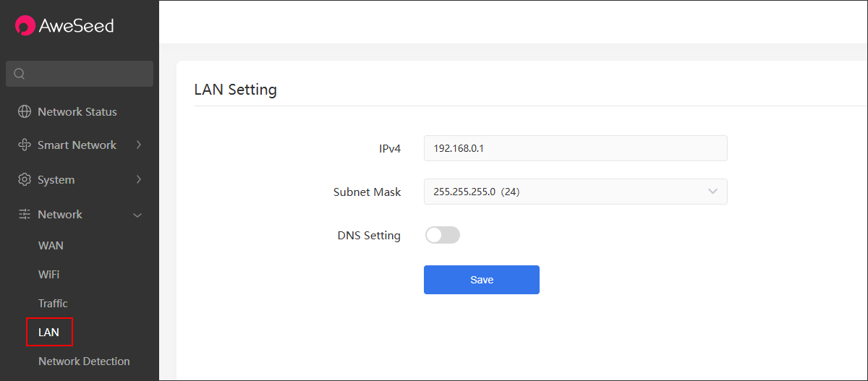Click the Network Status globe icon
The width and height of the screenshot is (868, 381).
25,111
